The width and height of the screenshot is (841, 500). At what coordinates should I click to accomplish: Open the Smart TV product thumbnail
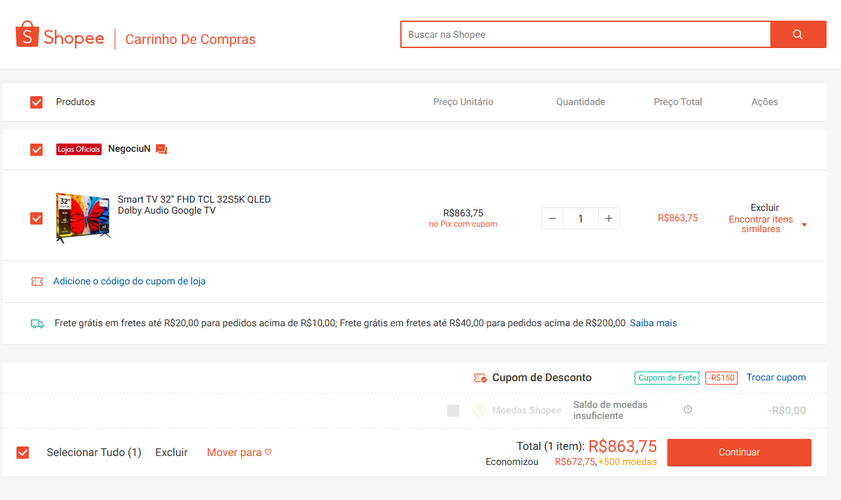tap(83, 218)
